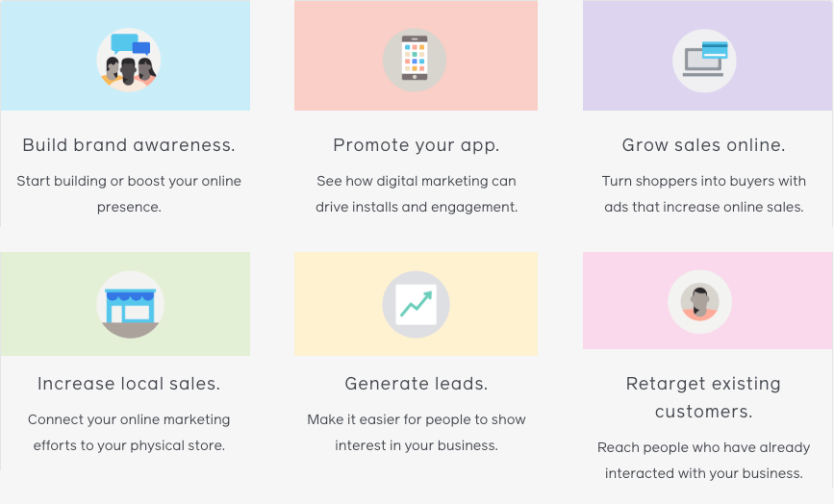Click the lavender online sales banner
Screen dimensions: 834x504
point(707,55)
